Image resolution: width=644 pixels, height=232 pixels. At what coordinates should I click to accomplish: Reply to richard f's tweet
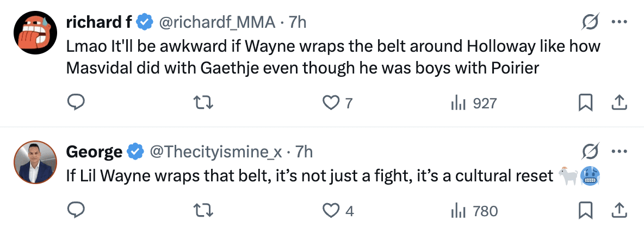pos(74,102)
